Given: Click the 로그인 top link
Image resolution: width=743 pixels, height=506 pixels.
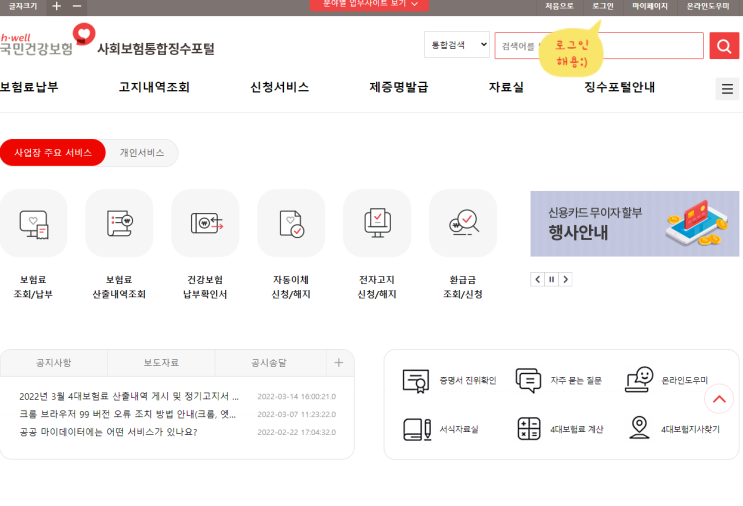Looking at the screenshot, I should [x=603, y=6].
